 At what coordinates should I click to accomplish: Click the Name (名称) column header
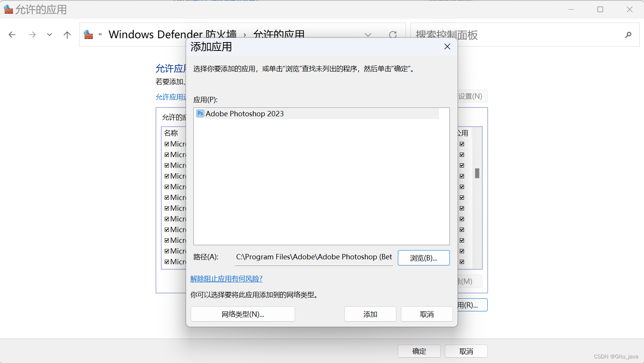pyautogui.click(x=171, y=133)
